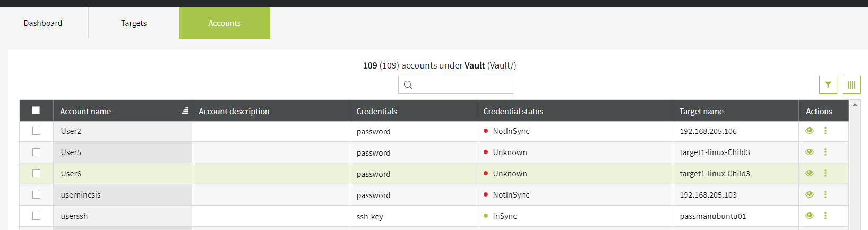Tick the User2 row checkbox
The width and height of the screenshot is (868, 230).
point(36,131)
